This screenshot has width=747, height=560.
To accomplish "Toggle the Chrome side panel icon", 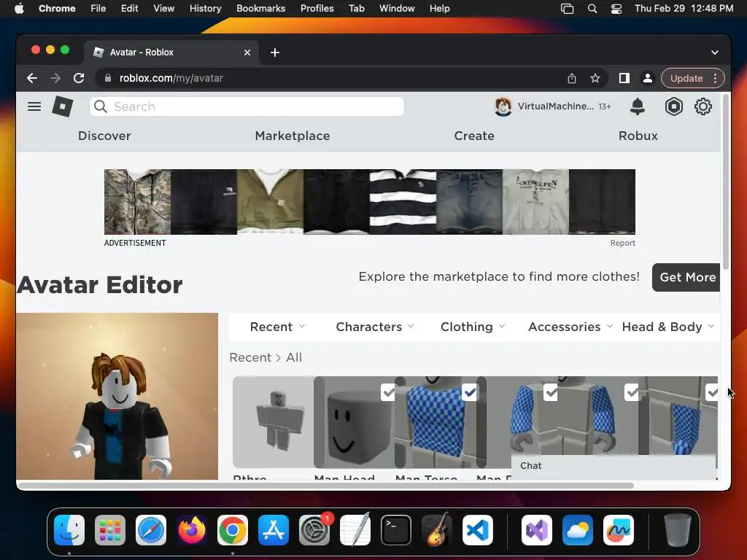I will (x=624, y=78).
